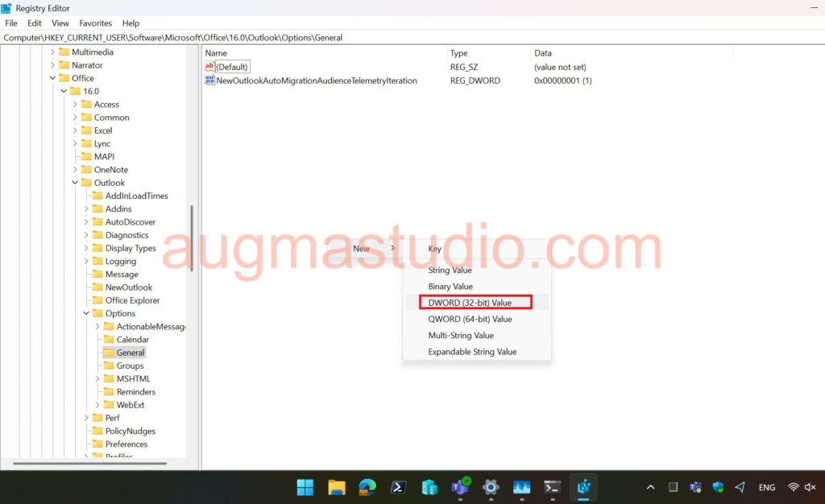Open the Favorites menu

95,23
